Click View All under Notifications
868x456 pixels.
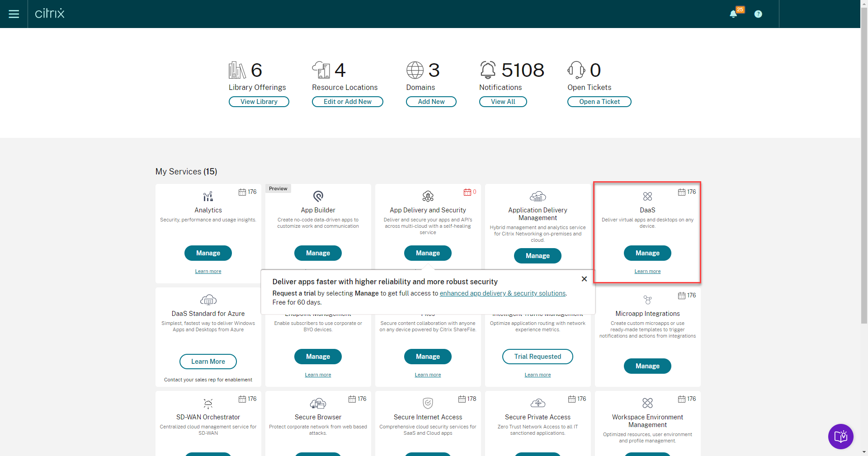pyautogui.click(x=503, y=102)
